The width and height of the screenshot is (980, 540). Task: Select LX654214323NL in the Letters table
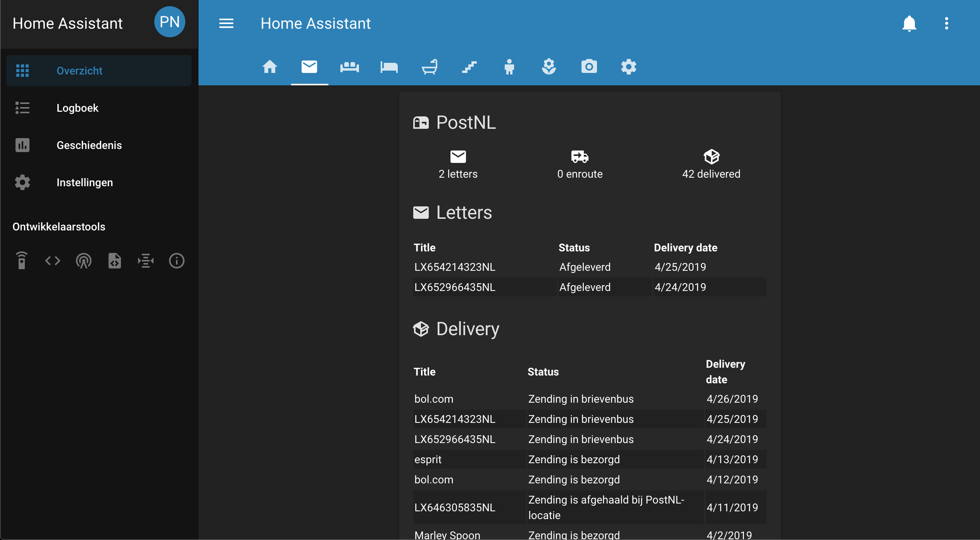[455, 267]
